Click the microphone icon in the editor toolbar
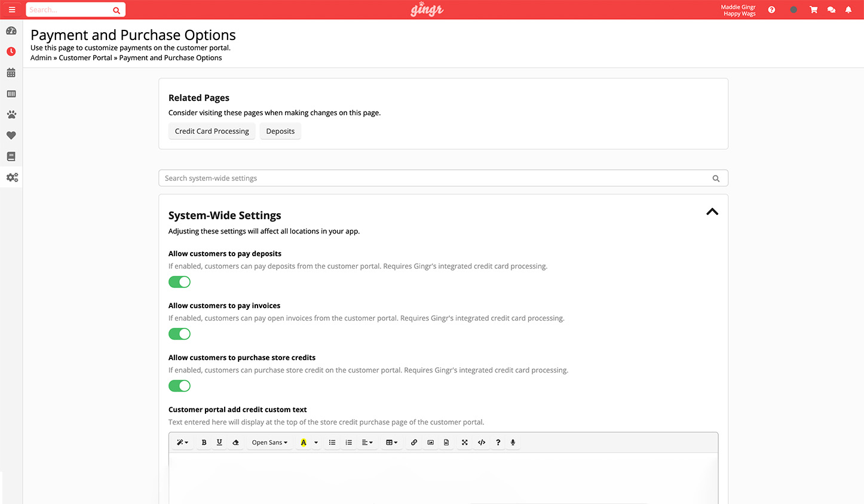 click(513, 442)
